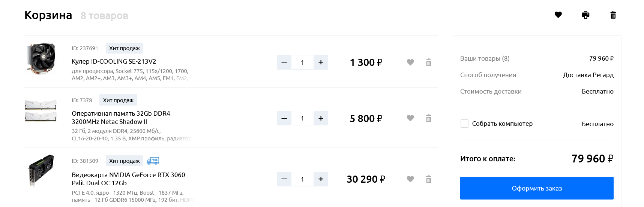Click free delivery truck icon on RTX 3060

[153, 161]
